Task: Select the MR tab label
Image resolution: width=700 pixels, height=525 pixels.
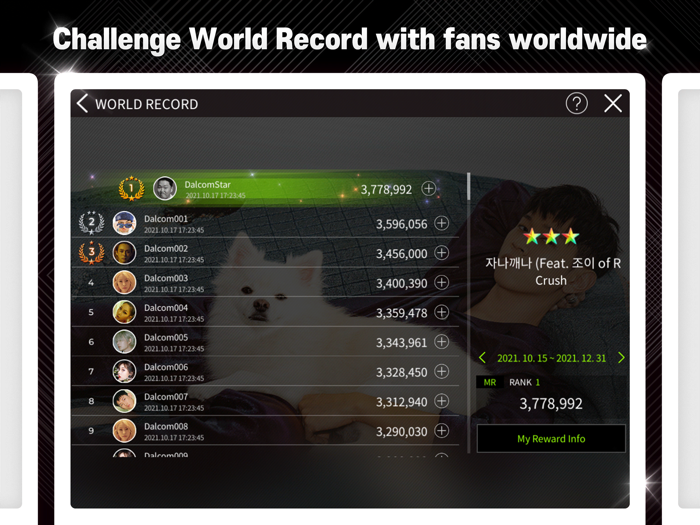Action: coord(490,382)
